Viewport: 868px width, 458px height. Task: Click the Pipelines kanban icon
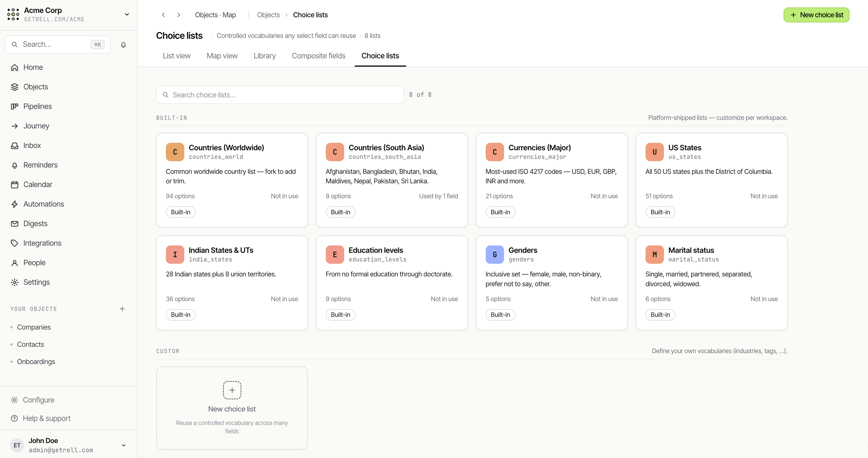click(14, 107)
